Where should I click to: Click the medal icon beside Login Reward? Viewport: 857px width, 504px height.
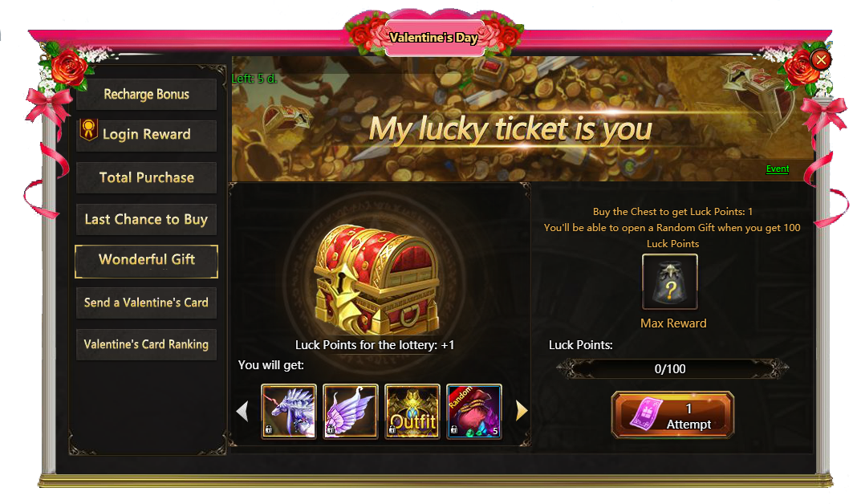88,130
